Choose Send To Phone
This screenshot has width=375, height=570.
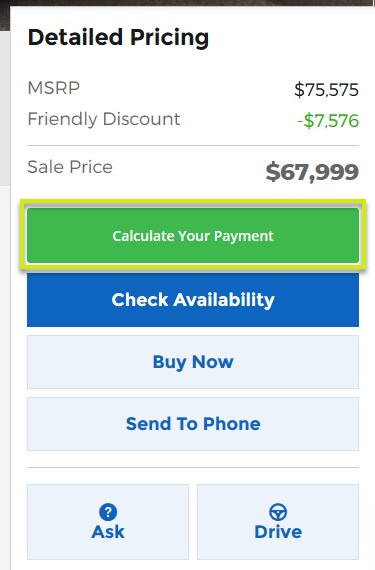(x=193, y=424)
